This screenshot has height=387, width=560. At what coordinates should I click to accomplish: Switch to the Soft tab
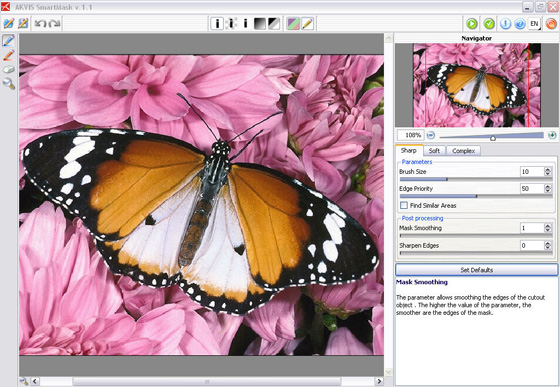[434, 151]
